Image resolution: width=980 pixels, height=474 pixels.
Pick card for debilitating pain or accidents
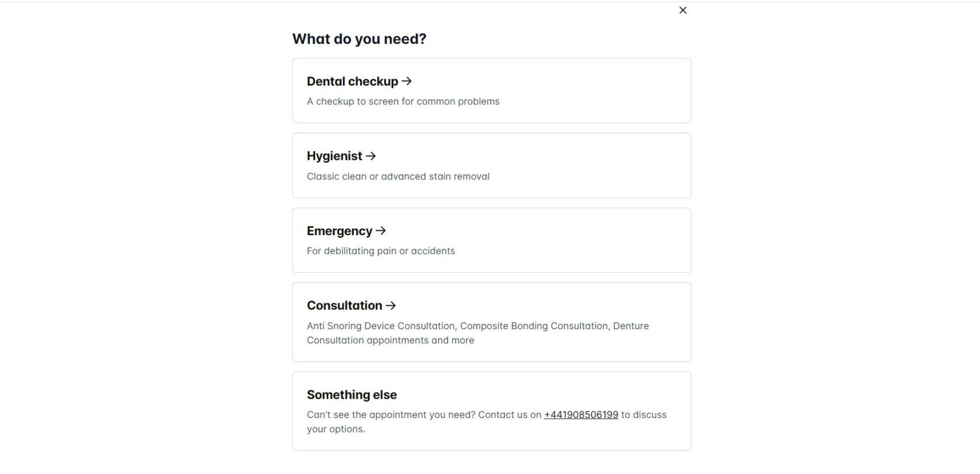click(491, 240)
